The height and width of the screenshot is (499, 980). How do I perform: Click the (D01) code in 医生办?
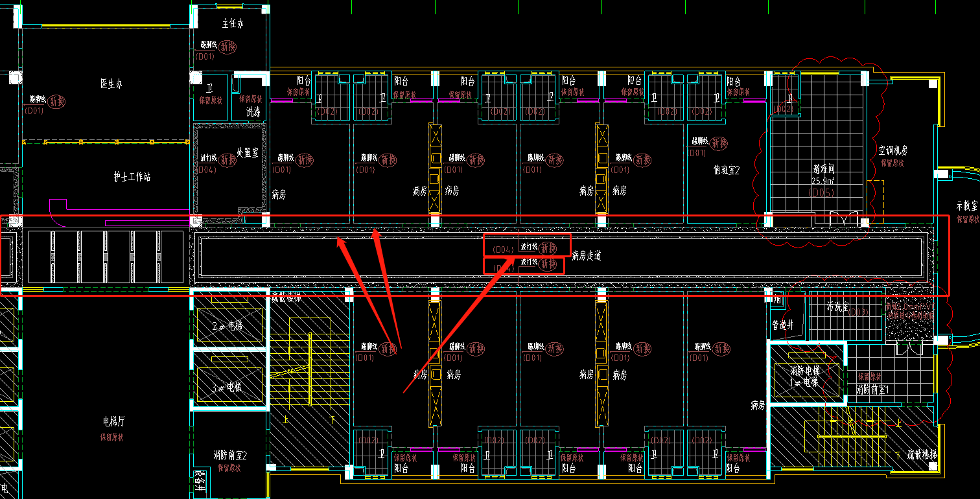(x=34, y=111)
